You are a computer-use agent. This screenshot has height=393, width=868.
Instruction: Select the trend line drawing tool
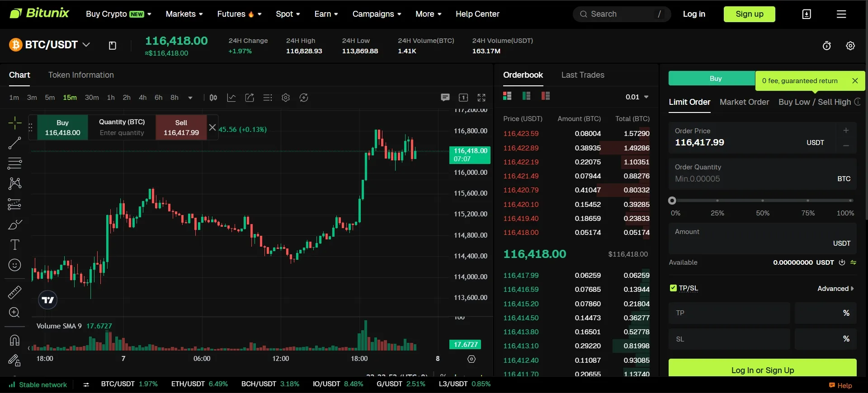coord(14,143)
